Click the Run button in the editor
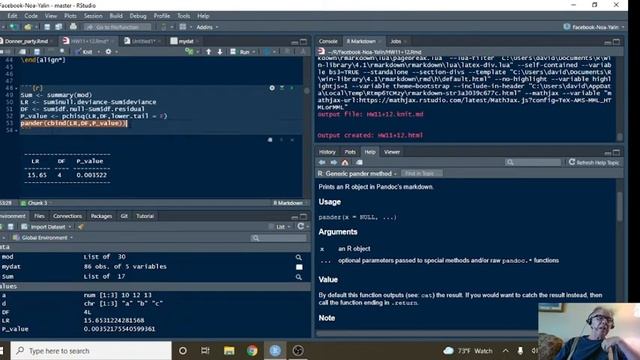This screenshot has height=360, width=640. (x=240, y=52)
